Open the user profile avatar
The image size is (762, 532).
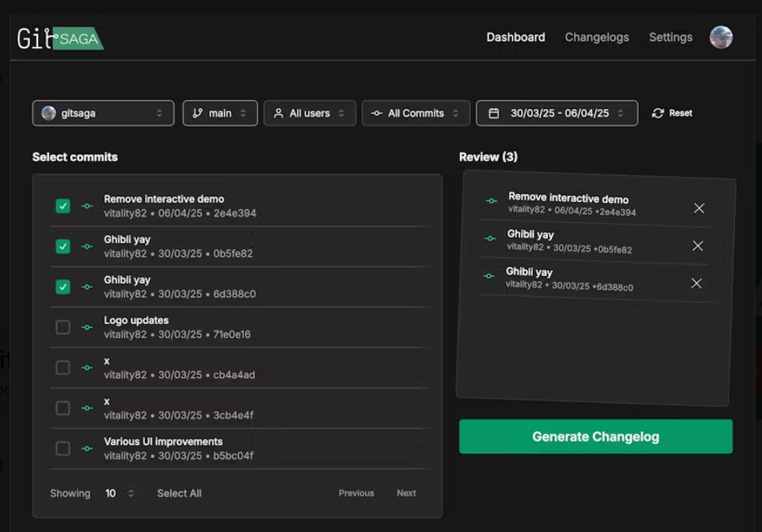[721, 37]
